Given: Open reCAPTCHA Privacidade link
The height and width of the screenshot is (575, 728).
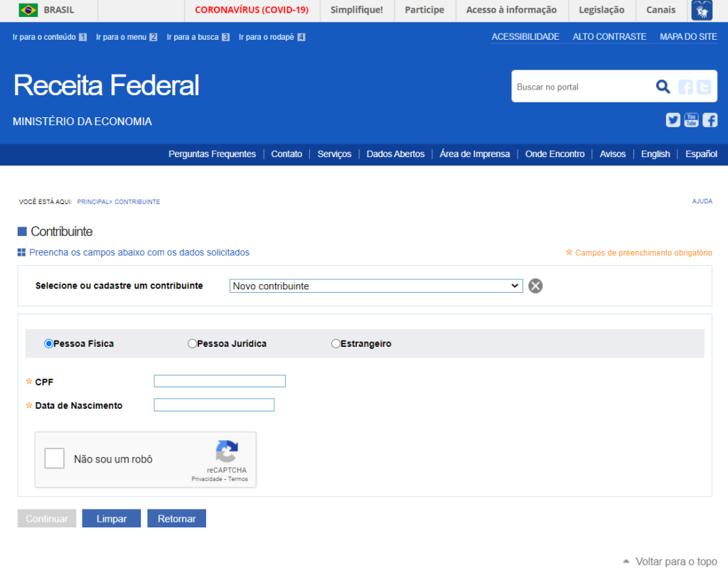Looking at the screenshot, I should (x=207, y=479).
